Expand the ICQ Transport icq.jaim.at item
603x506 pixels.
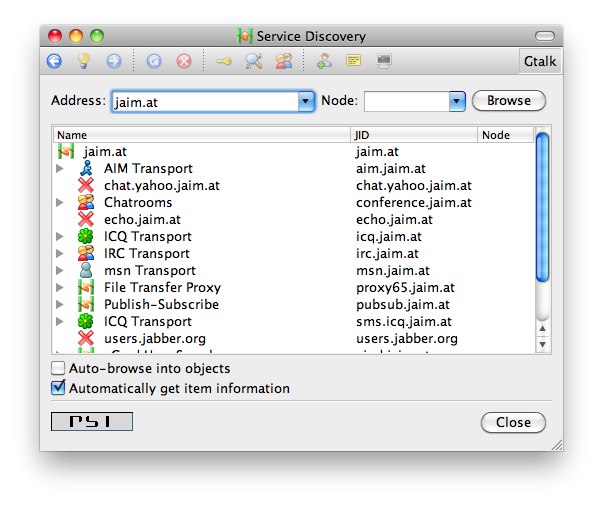(x=60, y=236)
